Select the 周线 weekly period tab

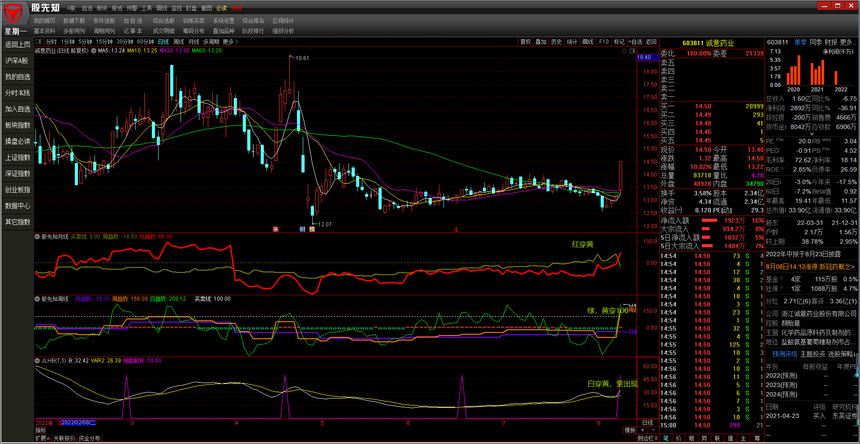pos(179,42)
